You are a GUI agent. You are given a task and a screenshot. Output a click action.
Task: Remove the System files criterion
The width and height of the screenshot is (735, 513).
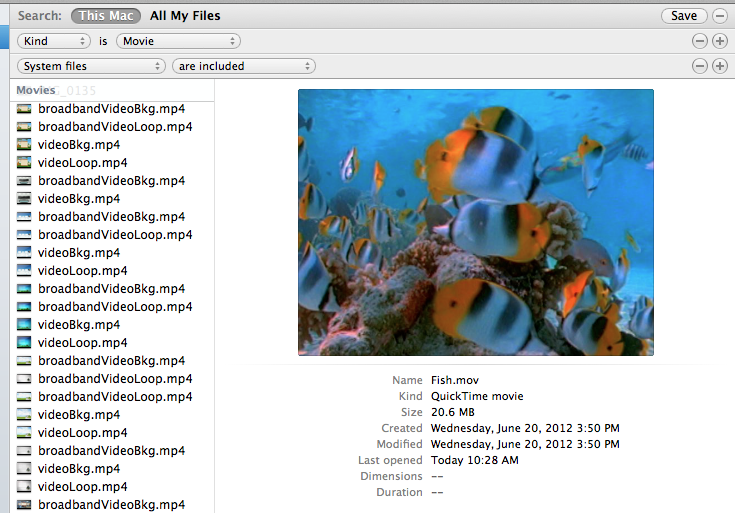coord(700,66)
